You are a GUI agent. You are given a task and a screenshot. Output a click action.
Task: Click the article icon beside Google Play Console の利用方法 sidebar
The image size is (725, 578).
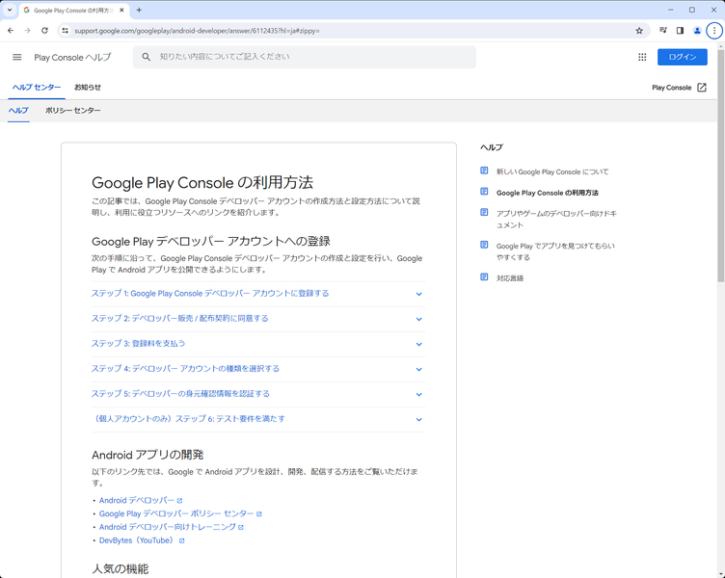[484, 191]
